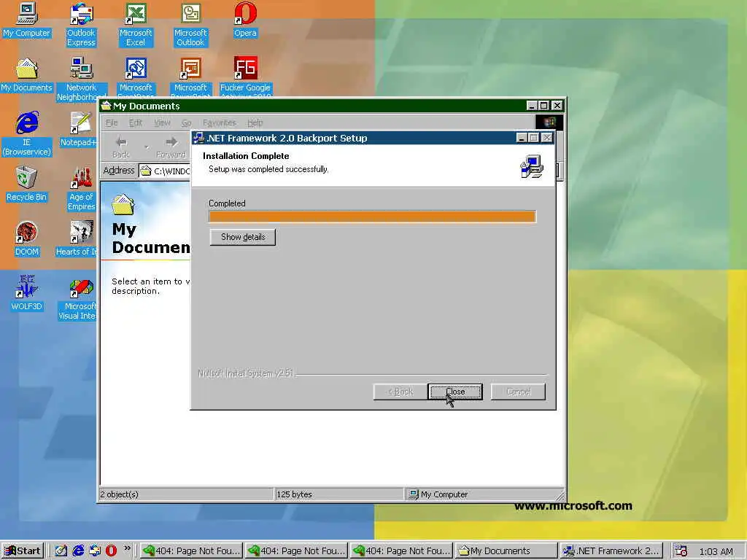This screenshot has height=560, width=747.
Task: Click the task scheduler tray icon
Action: [x=681, y=551]
